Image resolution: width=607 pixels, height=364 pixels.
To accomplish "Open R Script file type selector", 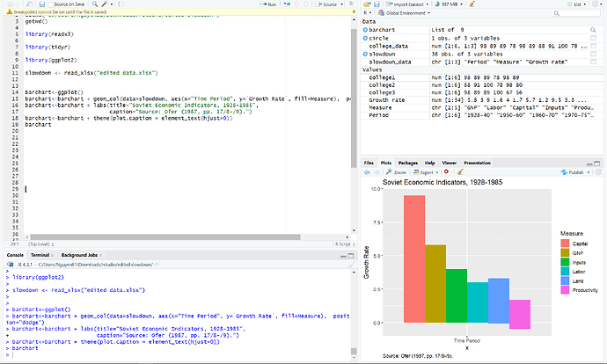I will point(345,244).
